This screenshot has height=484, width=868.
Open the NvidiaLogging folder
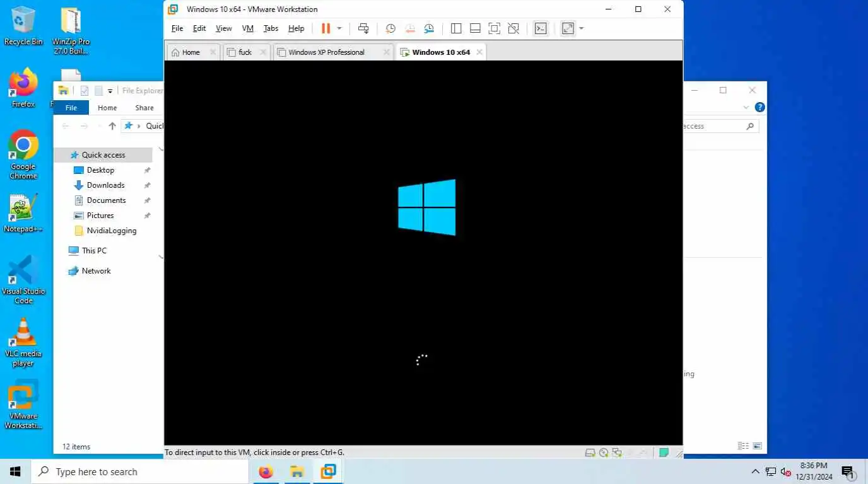tap(112, 231)
